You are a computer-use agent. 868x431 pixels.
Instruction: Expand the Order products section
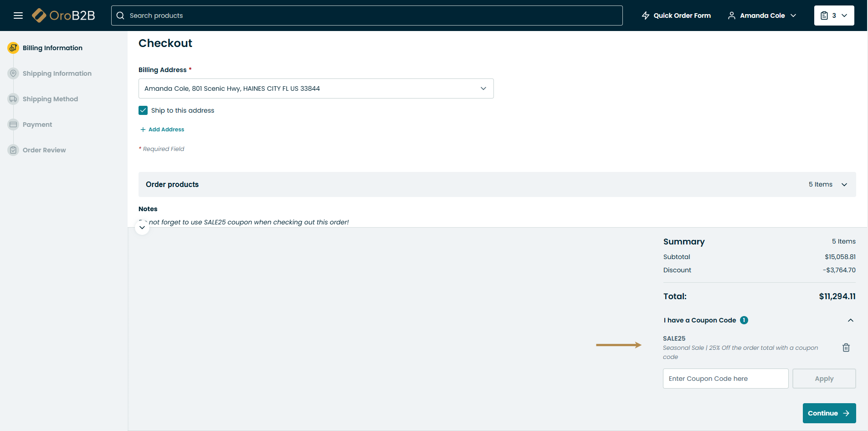(844, 185)
